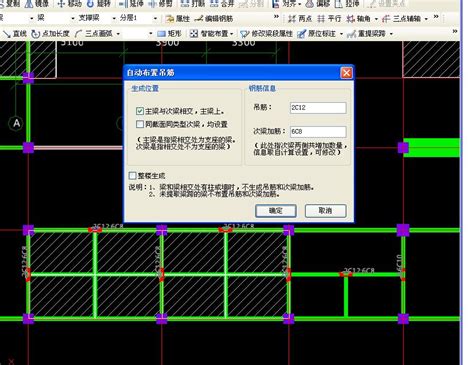Select 两点 auxiliary axis tool

point(300,19)
